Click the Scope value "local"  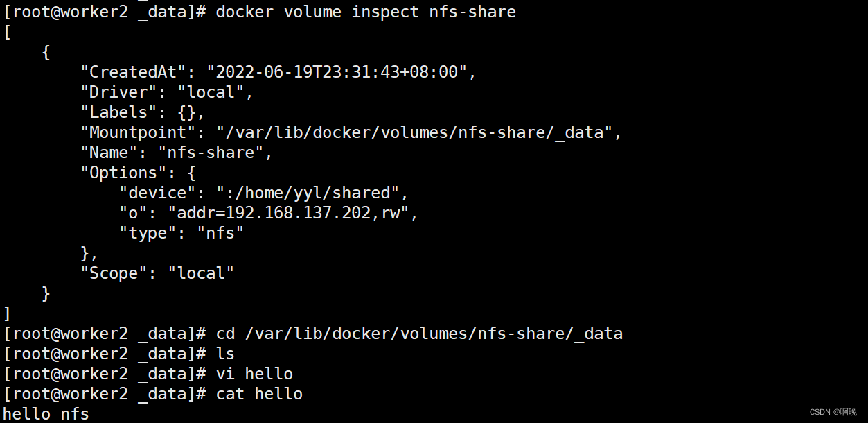[x=201, y=273]
